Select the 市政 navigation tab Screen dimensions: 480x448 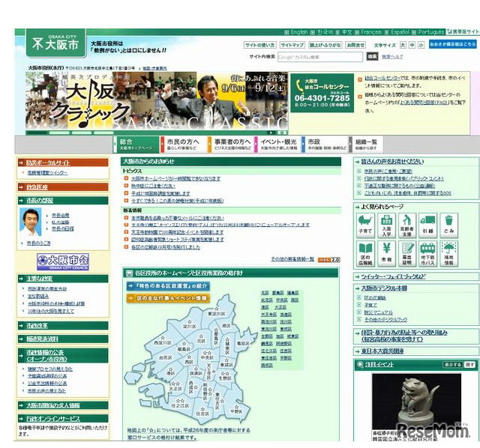[x=325, y=145]
